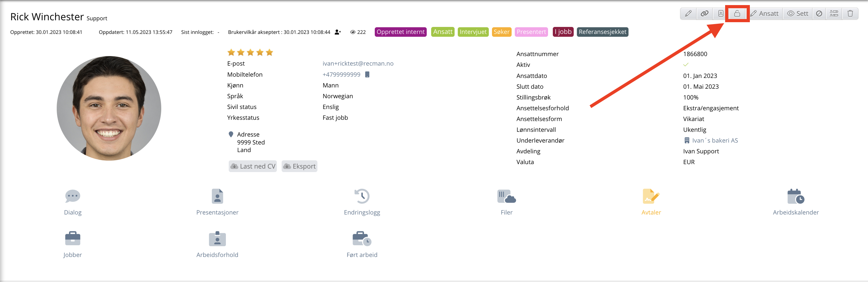This screenshot has height=282, width=868.
Task: Open Ført arbeid briefcase icon
Action: pos(361,239)
